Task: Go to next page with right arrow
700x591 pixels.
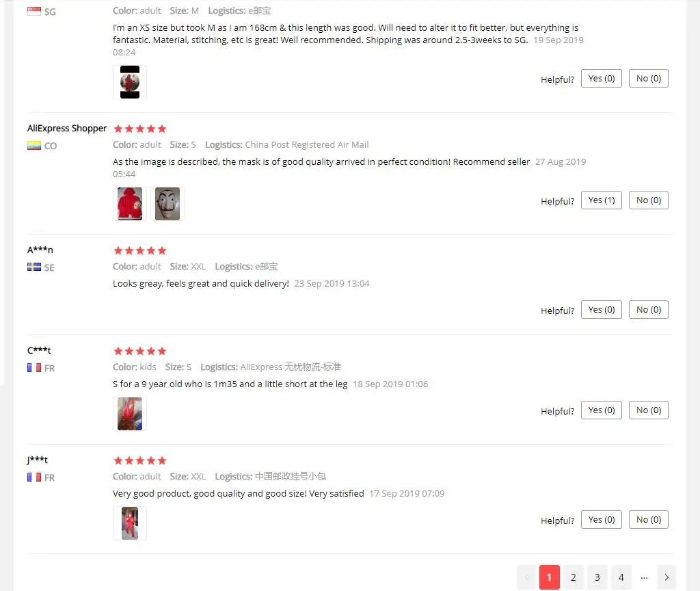Action: click(x=666, y=577)
